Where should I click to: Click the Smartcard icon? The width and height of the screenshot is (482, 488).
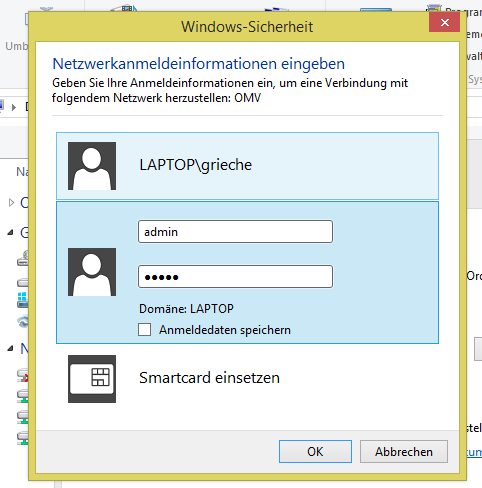[92, 379]
